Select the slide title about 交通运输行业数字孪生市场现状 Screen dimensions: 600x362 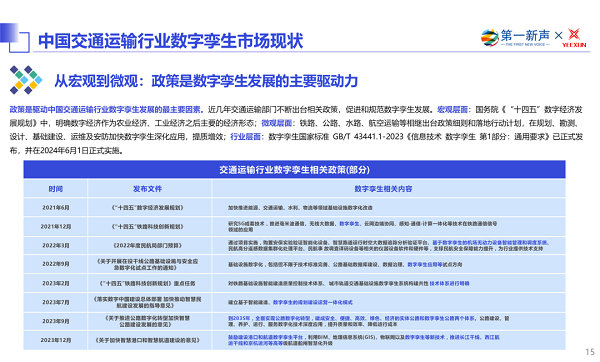[171, 41]
